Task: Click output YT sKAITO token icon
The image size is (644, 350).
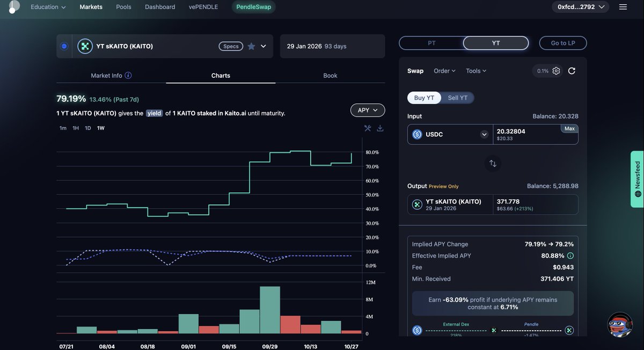Action: pyautogui.click(x=417, y=205)
